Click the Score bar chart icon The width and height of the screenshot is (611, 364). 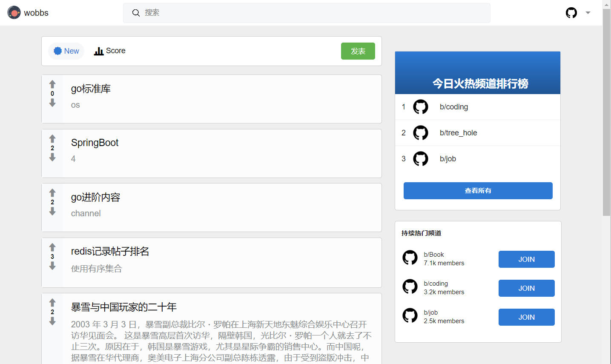99,51
